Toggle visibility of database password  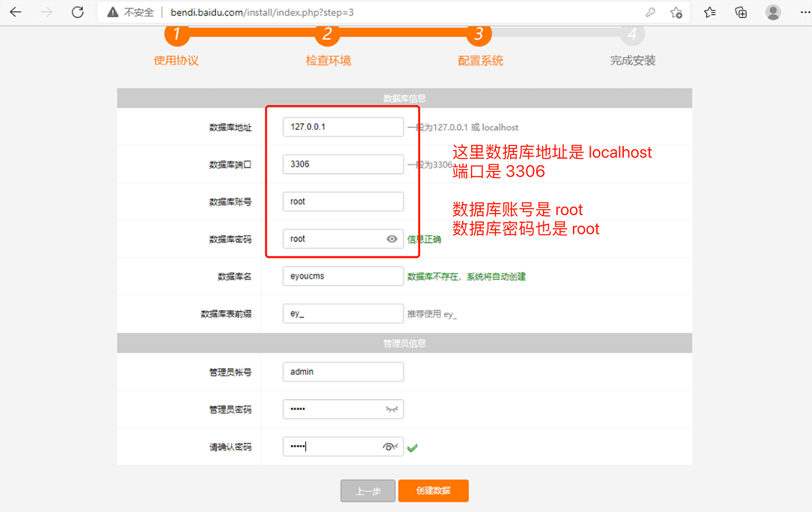(392, 239)
